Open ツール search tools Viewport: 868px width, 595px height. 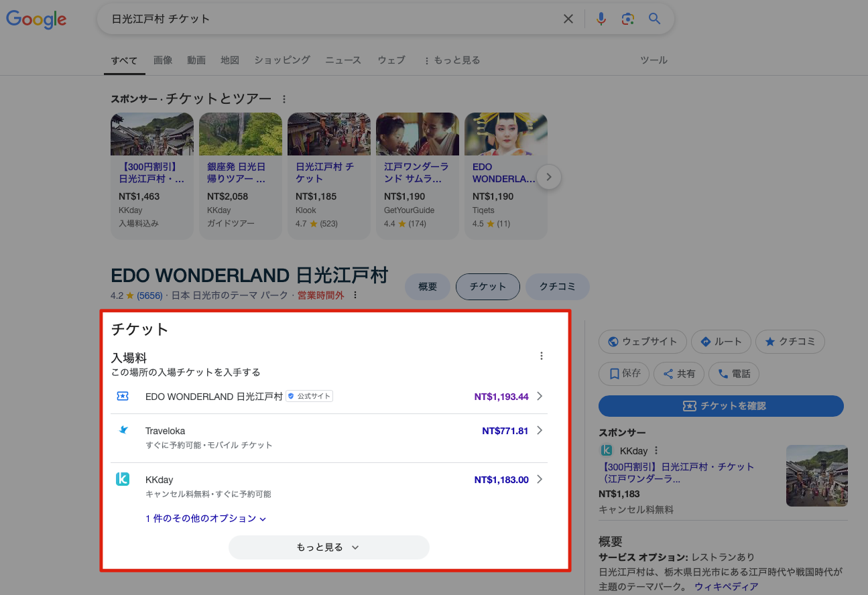pos(654,60)
